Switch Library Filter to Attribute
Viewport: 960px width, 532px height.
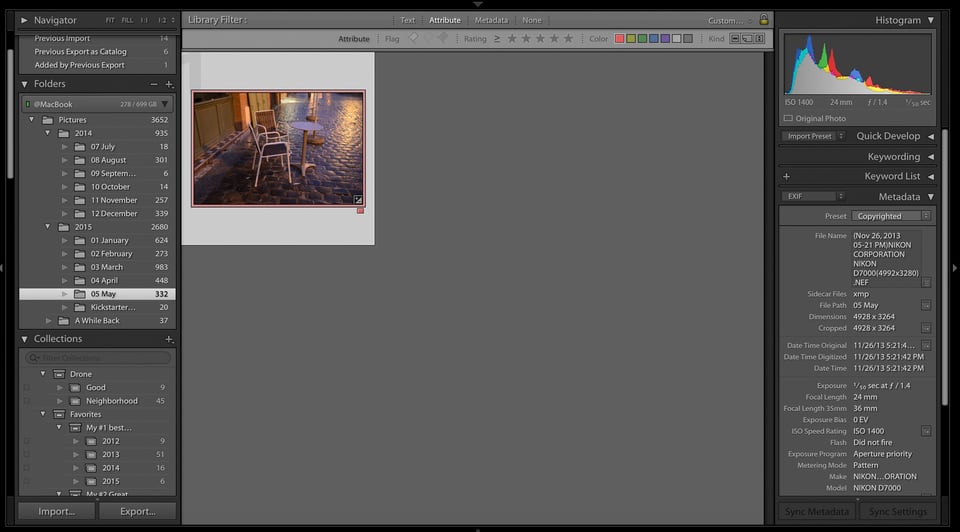444,20
